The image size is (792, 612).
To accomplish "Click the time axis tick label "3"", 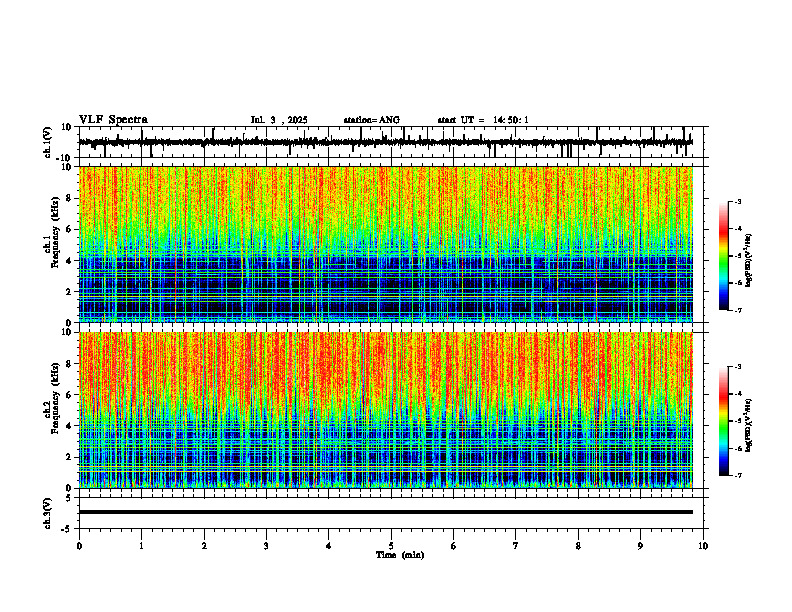I will pyautogui.click(x=266, y=546).
